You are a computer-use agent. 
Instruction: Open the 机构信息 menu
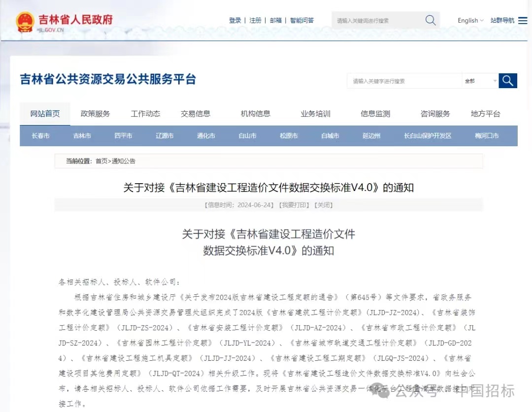coord(256,114)
